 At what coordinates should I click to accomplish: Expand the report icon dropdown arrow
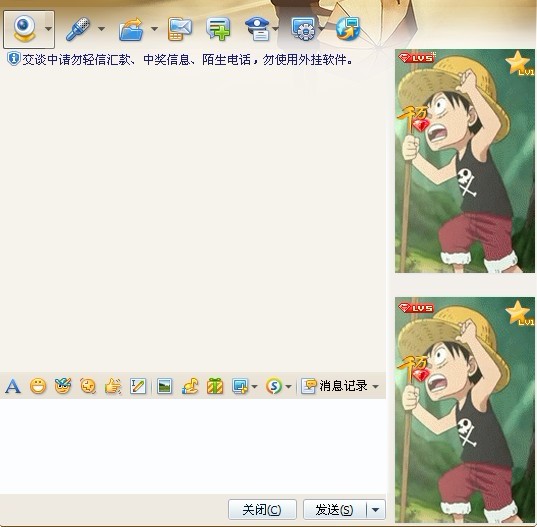[x=275, y=29]
